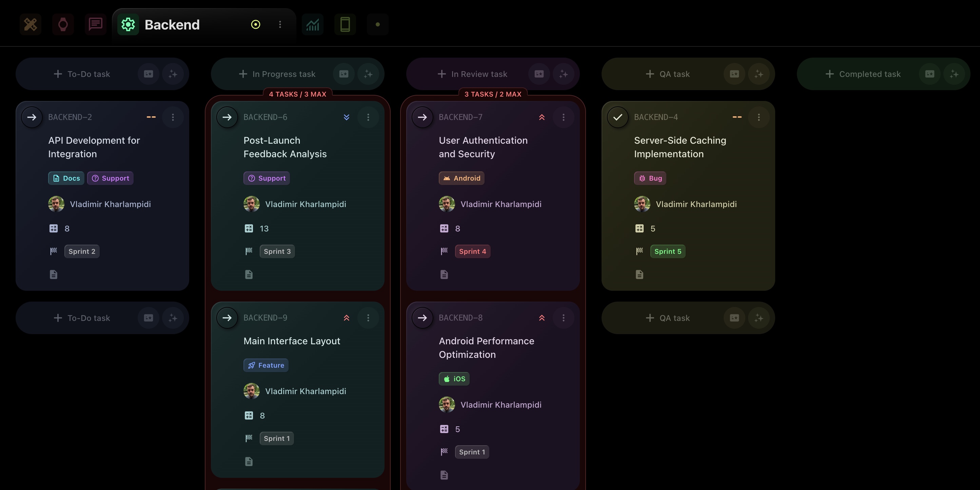Move BACKEND-2 to next status with arrow

pyautogui.click(x=32, y=117)
